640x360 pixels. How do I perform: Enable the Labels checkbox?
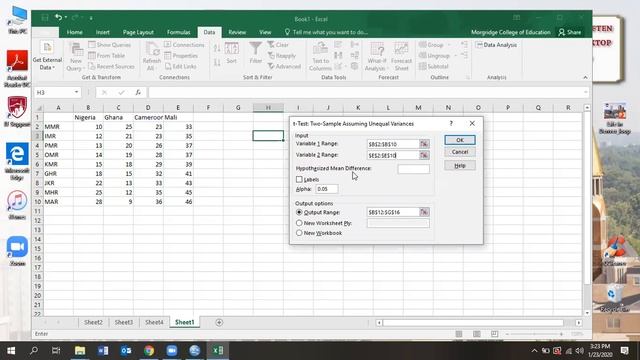[299, 179]
